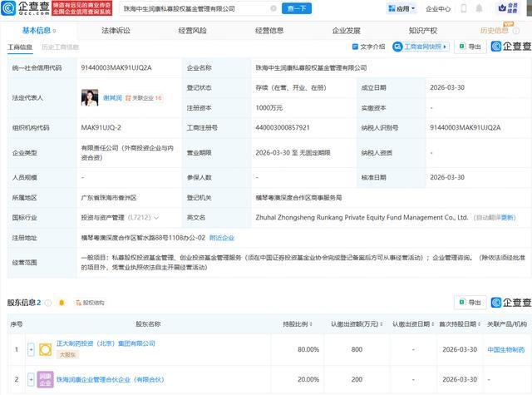Open the 知识产权 tab
Viewport: 532px width, 395px height.
pyautogui.click(x=423, y=31)
